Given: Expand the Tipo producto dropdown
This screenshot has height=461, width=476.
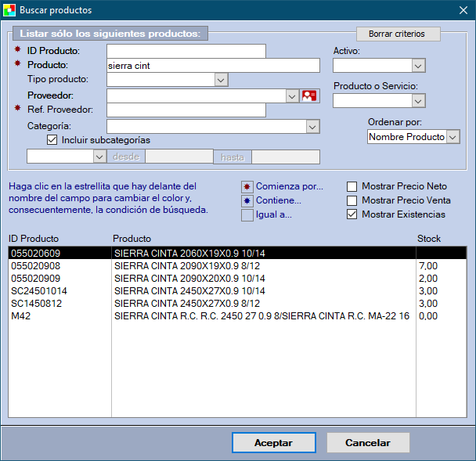Looking at the screenshot, I should (x=221, y=80).
